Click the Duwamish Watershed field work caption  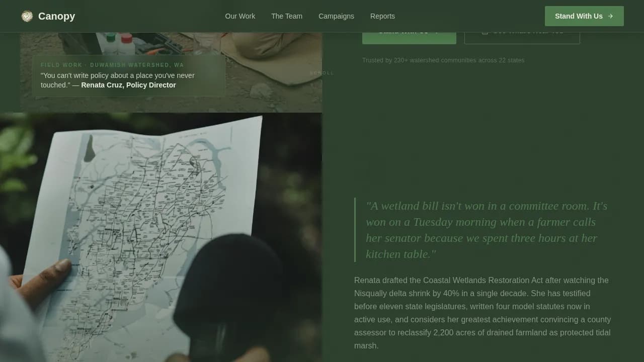point(112,65)
